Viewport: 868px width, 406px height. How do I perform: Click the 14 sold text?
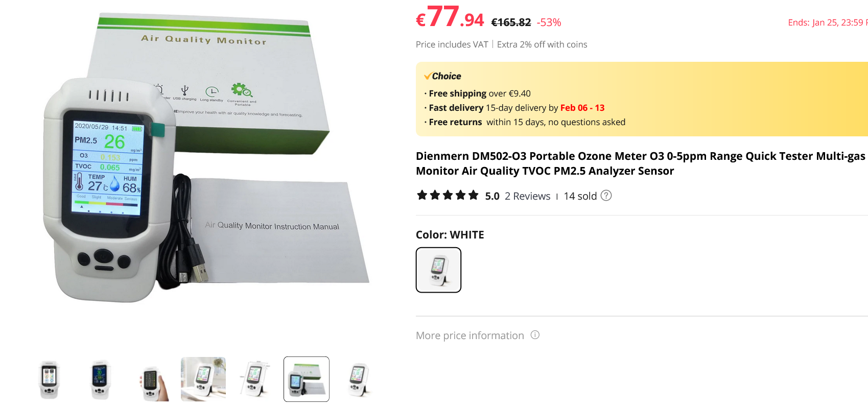click(x=580, y=196)
